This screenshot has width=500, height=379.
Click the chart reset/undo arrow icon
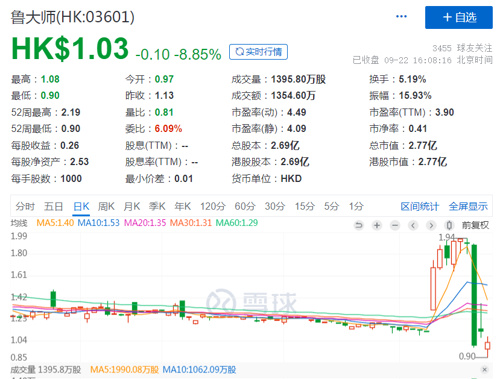tap(359, 226)
